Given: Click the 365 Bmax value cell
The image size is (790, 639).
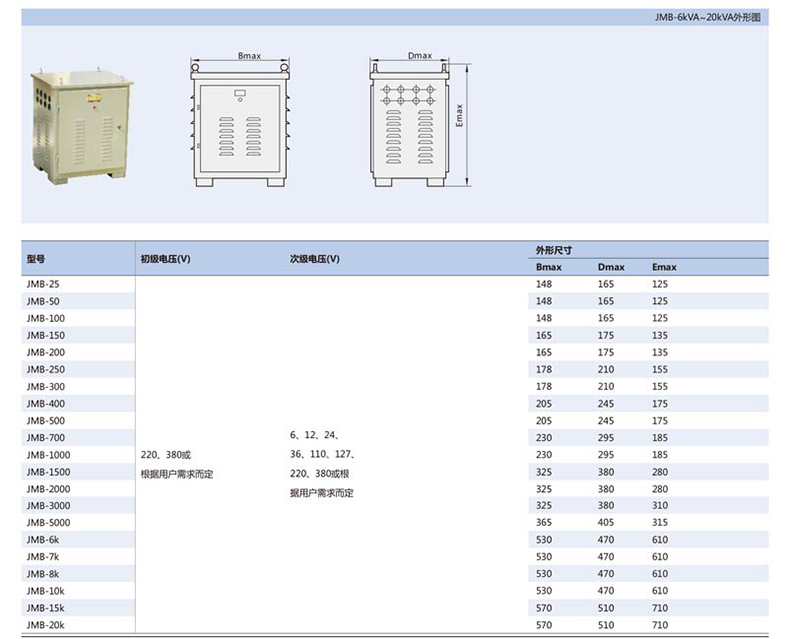Looking at the screenshot, I should 544,523.
